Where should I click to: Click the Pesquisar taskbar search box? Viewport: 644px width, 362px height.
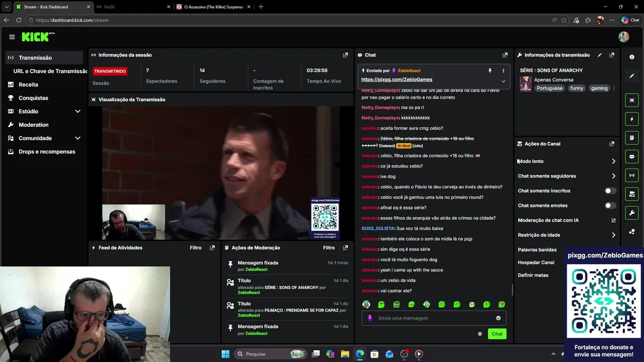[x=271, y=354]
